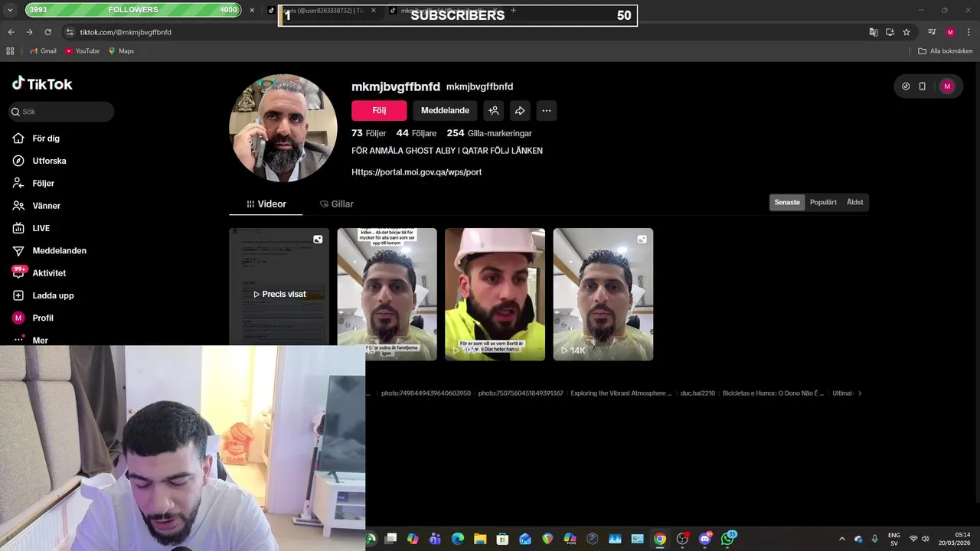Open the Alla bokmärken folder
This screenshot has width=980, height=551.
coord(946,51)
